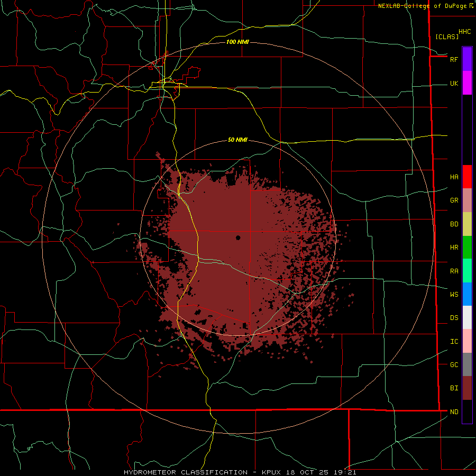Click the RA legend label
The image size is (476, 476).
454,271
